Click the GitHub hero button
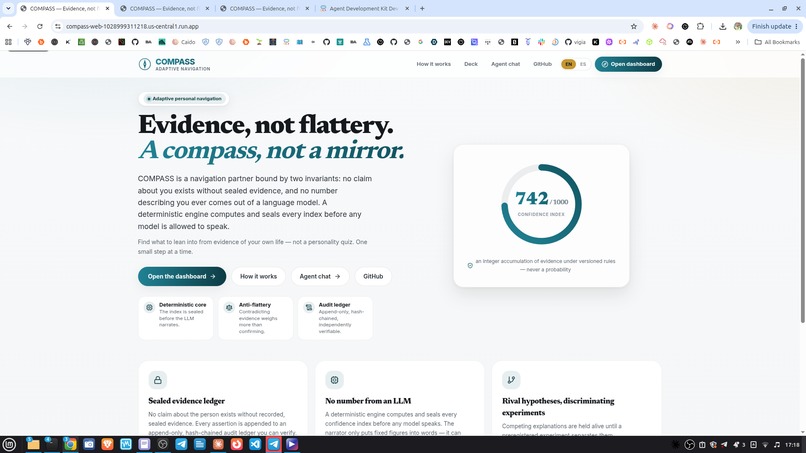The width and height of the screenshot is (806, 453). click(373, 276)
